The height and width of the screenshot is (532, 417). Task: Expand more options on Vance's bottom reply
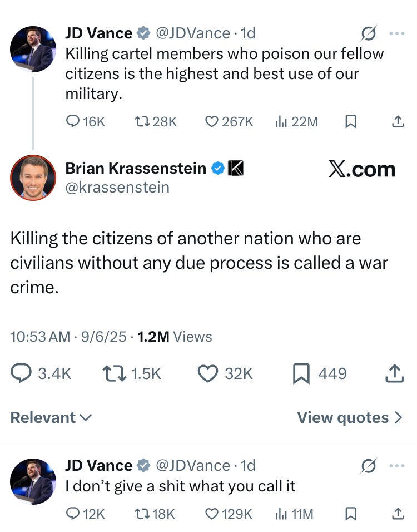[397, 465]
